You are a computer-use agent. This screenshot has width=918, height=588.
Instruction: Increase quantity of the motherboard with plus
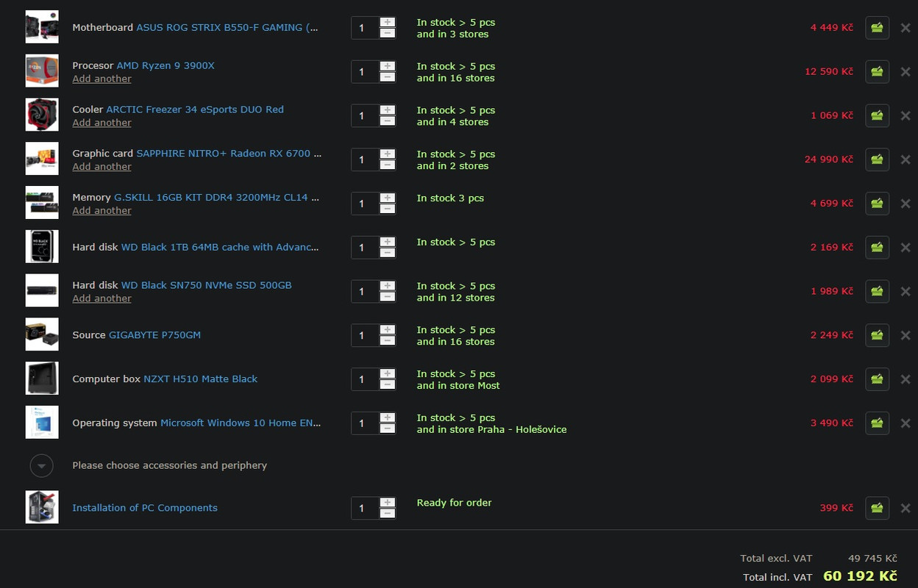388,22
